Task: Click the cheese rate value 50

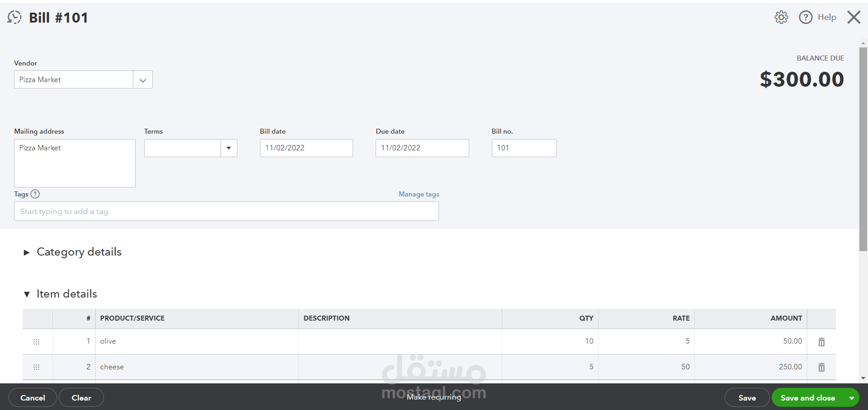Action: coord(685,367)
